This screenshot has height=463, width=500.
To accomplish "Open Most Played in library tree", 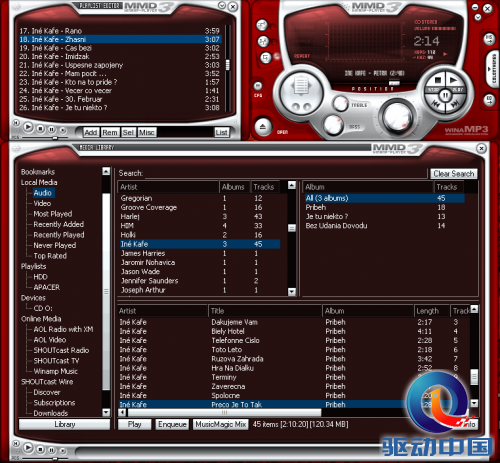I will [x=53, y=214].
